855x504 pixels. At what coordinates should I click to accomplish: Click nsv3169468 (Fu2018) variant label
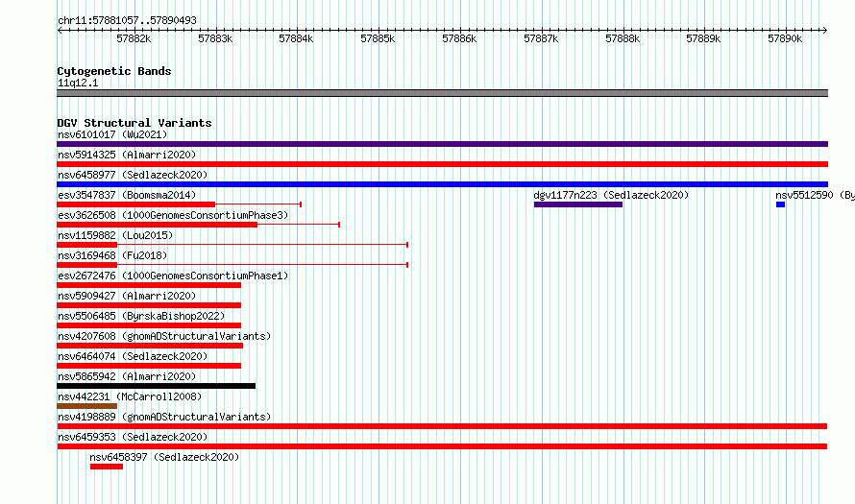[x=112, y=255]
